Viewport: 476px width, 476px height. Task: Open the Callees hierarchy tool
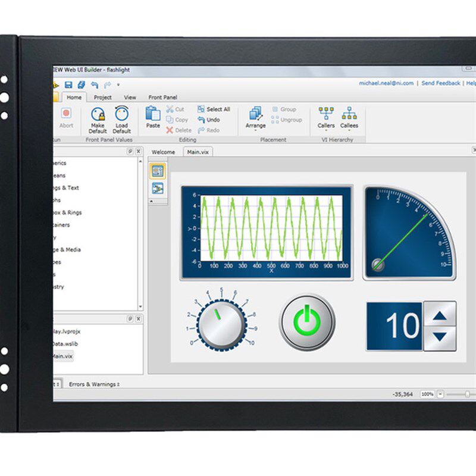click(x=349, y=118)
